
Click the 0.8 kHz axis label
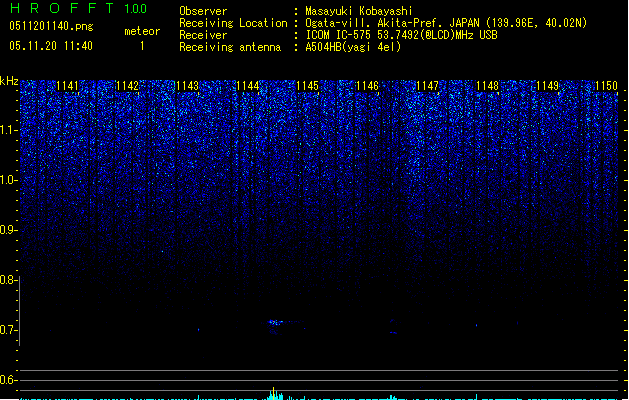(x=9, y=280)
